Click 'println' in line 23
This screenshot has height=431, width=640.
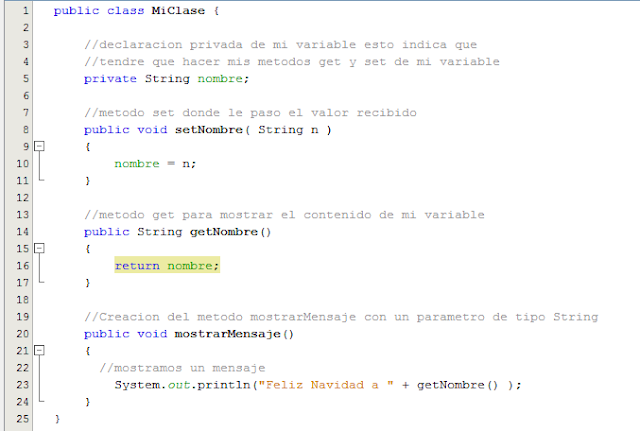pos(224,385)
